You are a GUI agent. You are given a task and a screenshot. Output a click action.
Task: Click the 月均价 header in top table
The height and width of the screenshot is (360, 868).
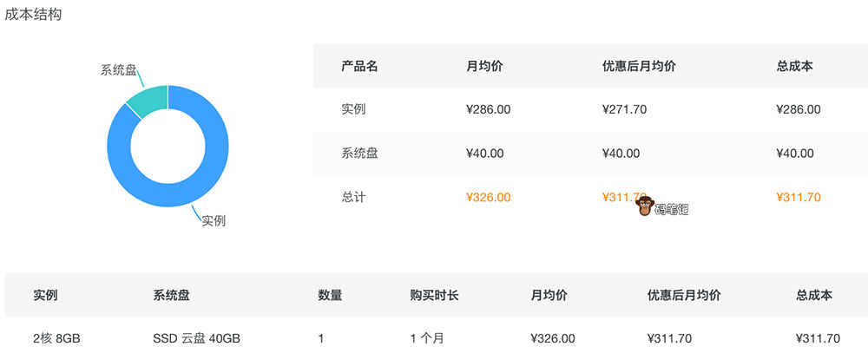(484, 66)
